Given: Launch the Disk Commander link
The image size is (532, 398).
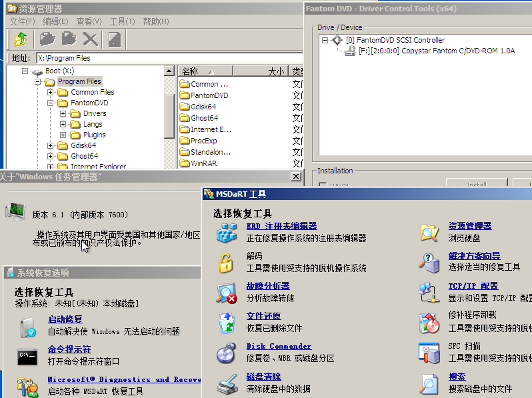Looking at the screenshot, I should tap(279, 347).
